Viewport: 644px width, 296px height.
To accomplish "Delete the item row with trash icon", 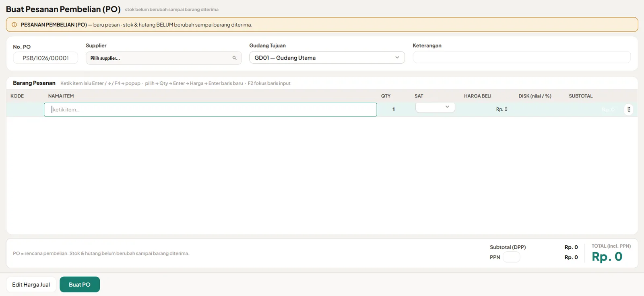I will point(629,110).
